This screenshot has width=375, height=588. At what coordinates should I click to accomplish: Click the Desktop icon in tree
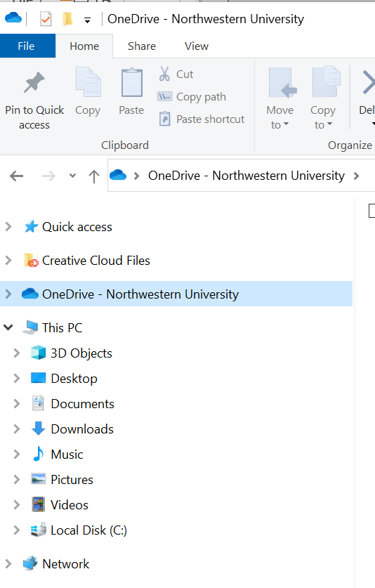tap(38, 378)
